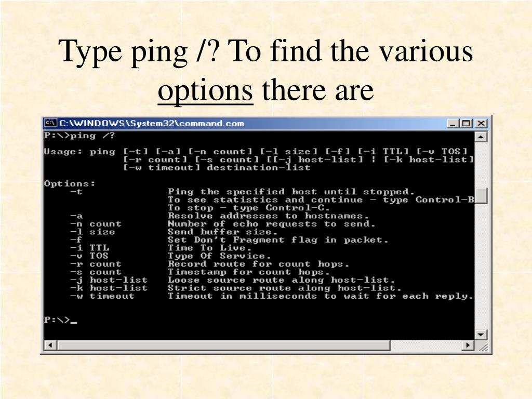This screenshot has width=532, height=399.
Task: Click 'Strict source route along host-list.'
Action: click(x=285, y=288)
